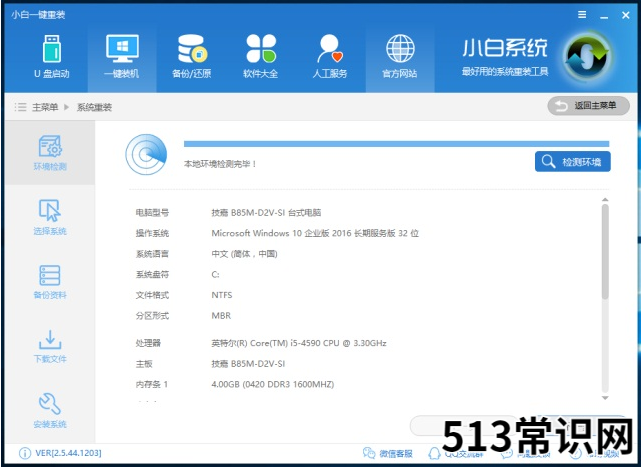643x467 pixels.
Task: Click 电脑型号 label
Action: [152, 212]
